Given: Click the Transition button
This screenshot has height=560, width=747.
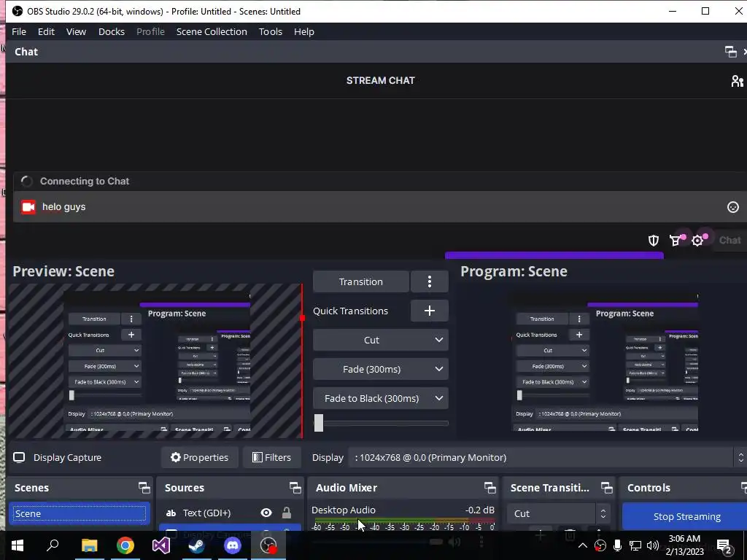Looking at the screenshot, I should [360, 282].
